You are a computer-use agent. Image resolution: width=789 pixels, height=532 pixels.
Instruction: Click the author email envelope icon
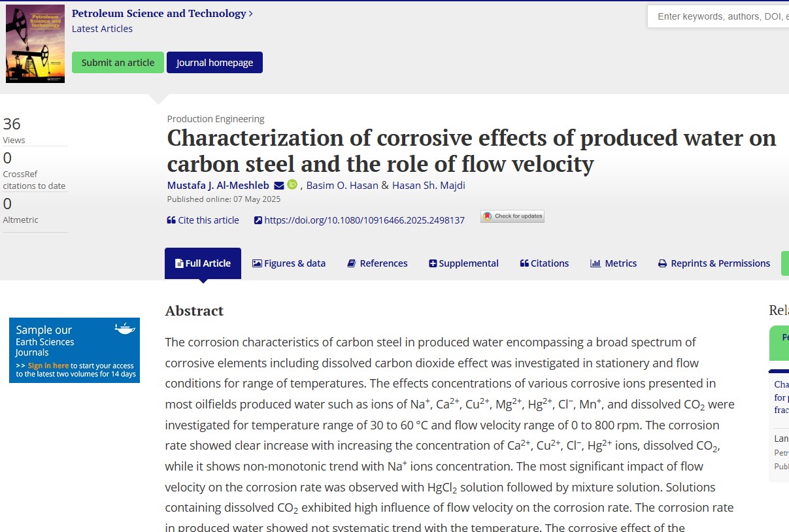(x=279, y=185)
